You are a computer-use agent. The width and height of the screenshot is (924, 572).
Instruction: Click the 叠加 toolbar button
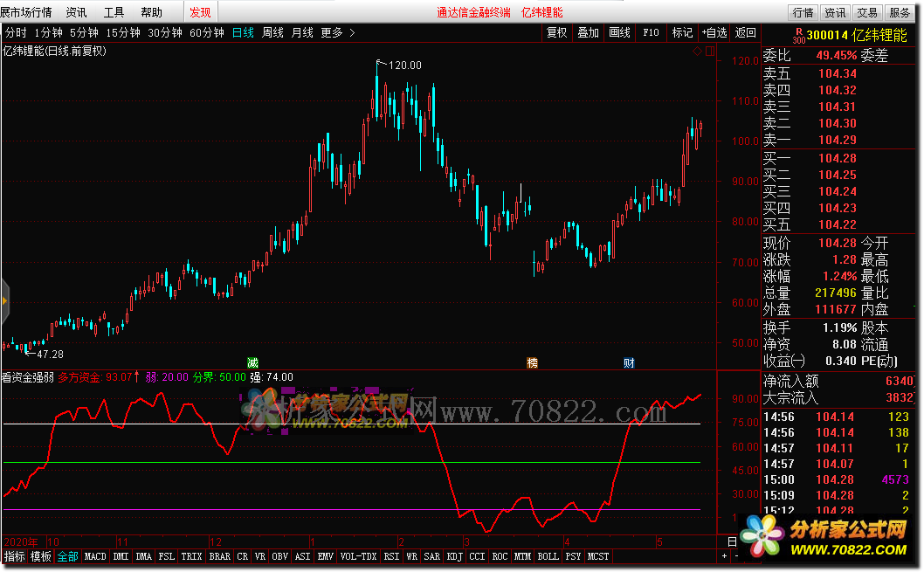click(588, 32)
